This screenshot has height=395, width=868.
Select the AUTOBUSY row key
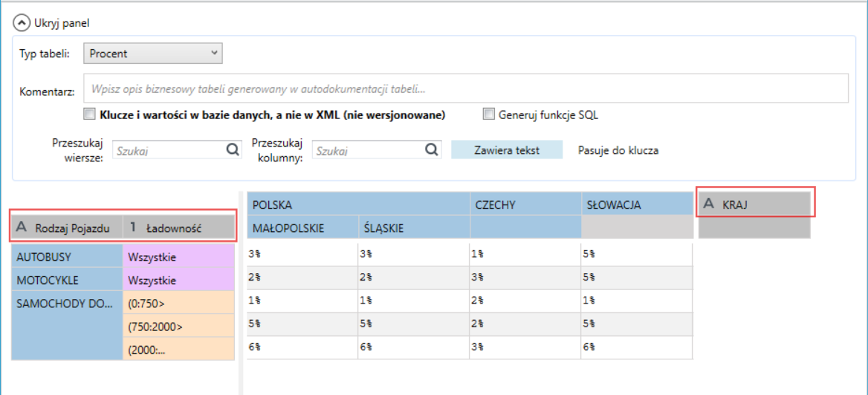click(x=67, y=257)
